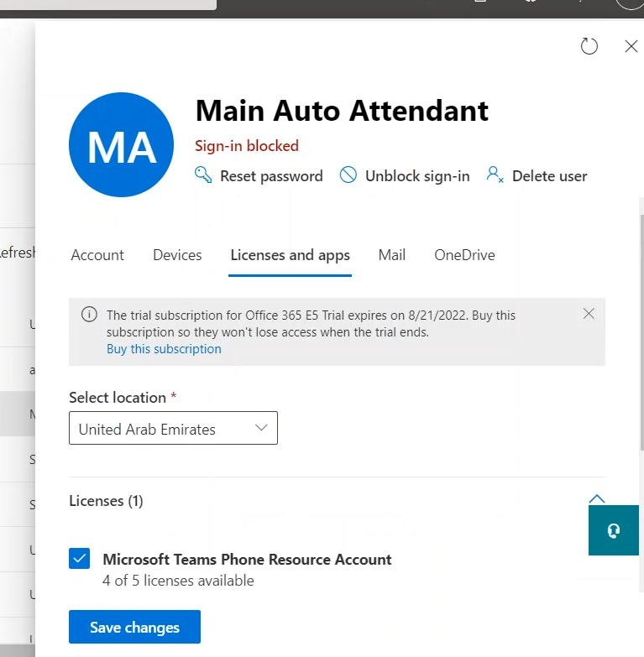Follow the Buy this subscription link
Screen dimensions: 644x657
[164, 349]
